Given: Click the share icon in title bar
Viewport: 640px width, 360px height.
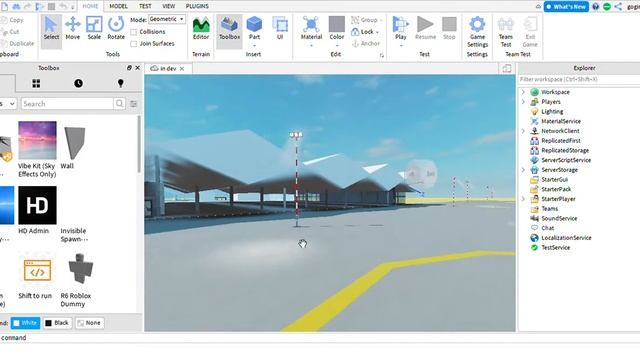Looking at the screenshot, I should point(618,7).
